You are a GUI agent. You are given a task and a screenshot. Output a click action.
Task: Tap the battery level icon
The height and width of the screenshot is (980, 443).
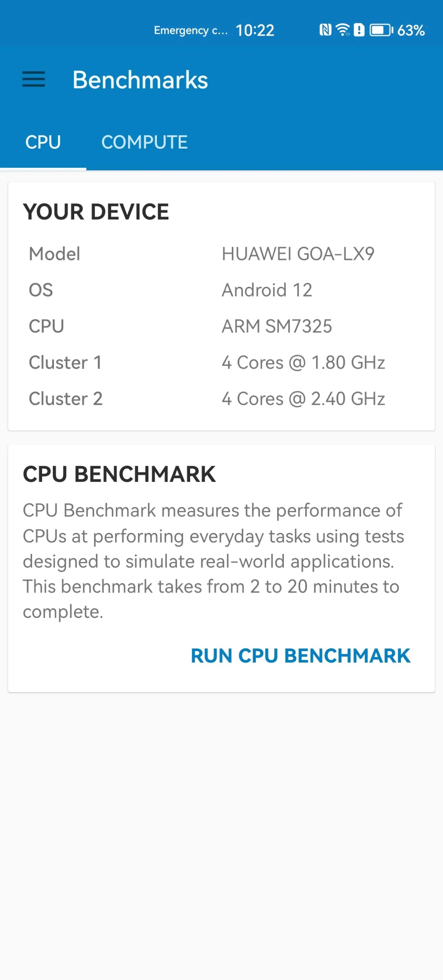tap(381, 30)
